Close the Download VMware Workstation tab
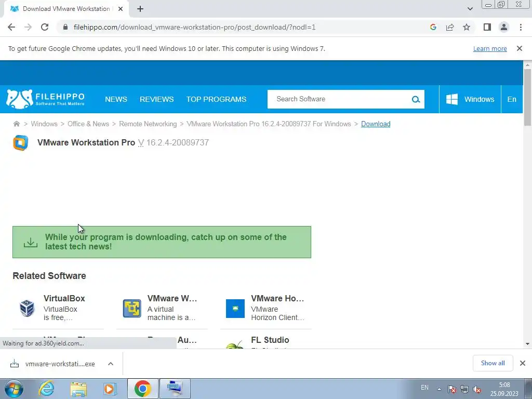 (x=121, y=9)
